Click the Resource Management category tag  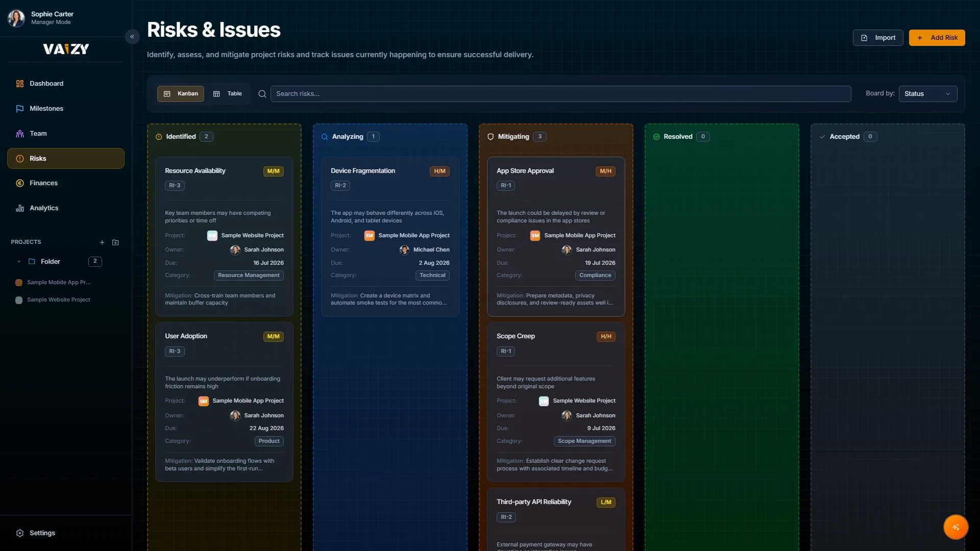(249, 275)
